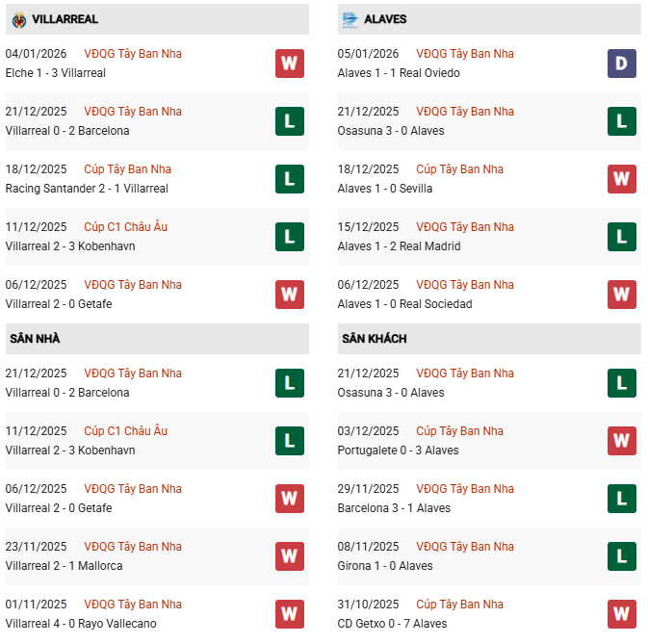This screenshot has height=644, width=648.
Task: Click L badge for Racing Santander 2 - 1 Villarreal
Action: [289, 179]
